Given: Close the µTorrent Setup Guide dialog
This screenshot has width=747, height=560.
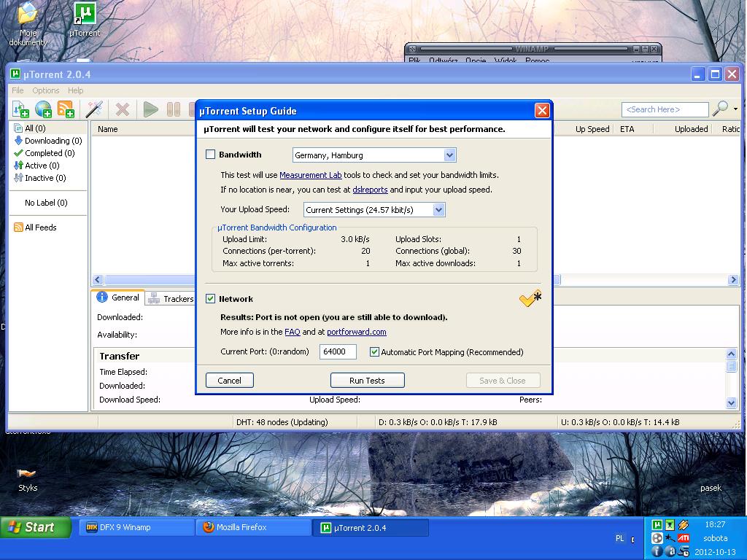Looking at the screenshot, I should (x=542, y=111).
